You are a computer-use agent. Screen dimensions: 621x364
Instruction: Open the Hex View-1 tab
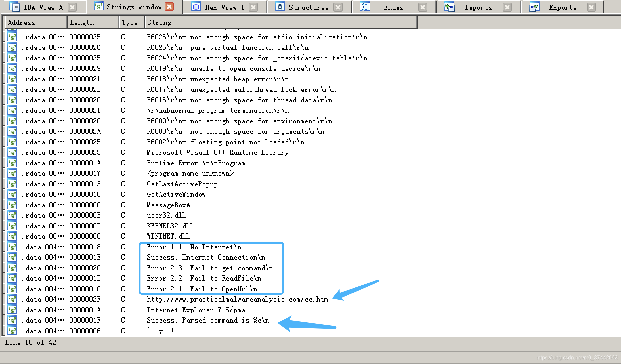click(x=225, y=7)
